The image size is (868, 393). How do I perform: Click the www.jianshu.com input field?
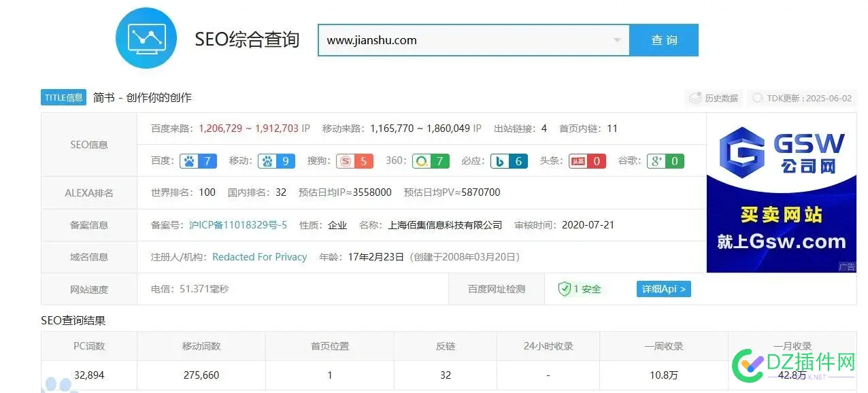(442, 40)
